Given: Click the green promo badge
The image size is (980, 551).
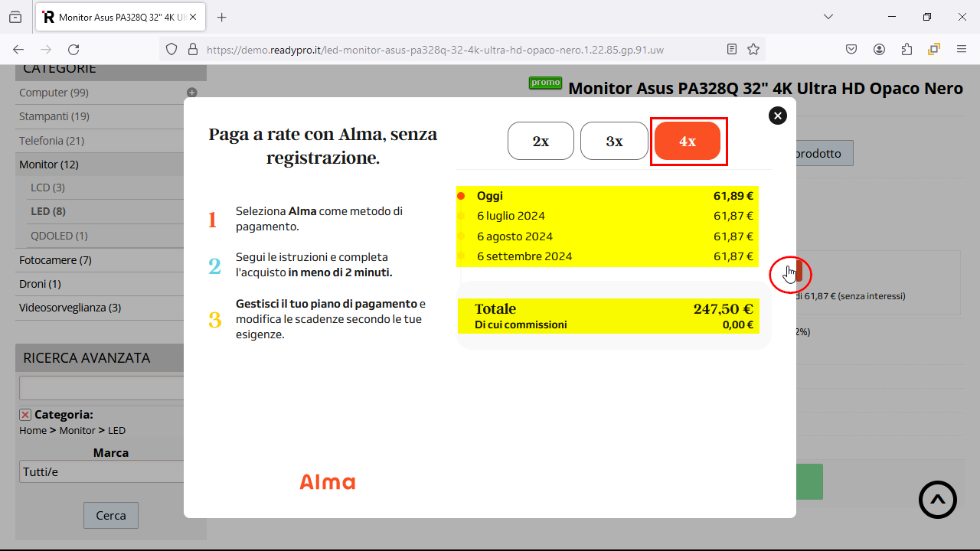Looking at the screenshot, I should (545, 83).
